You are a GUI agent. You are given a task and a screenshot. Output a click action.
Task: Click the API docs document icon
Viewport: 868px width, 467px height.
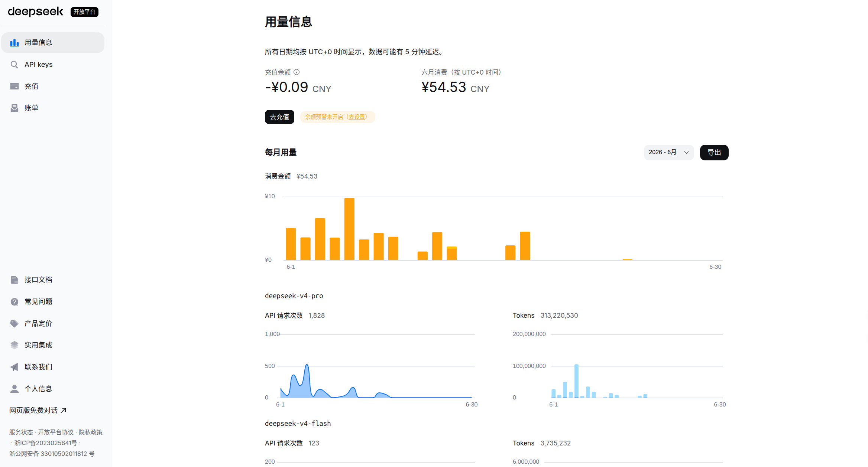click(x=14, y=280)
